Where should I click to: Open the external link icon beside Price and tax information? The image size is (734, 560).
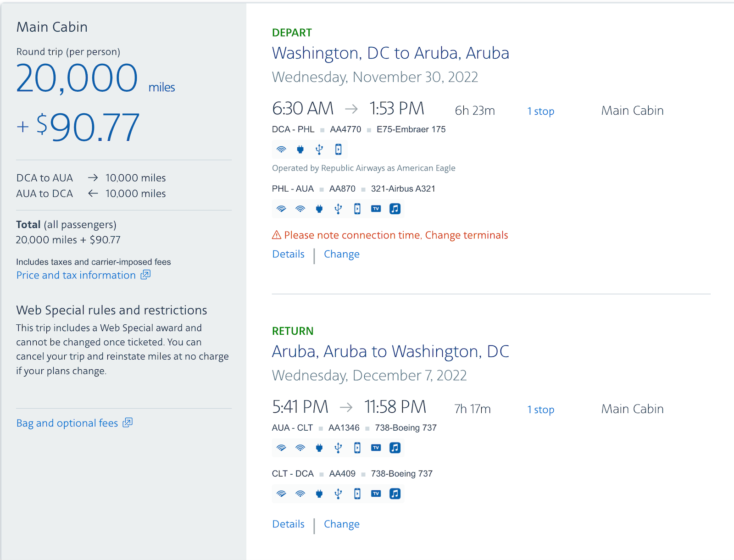point(145,274)
